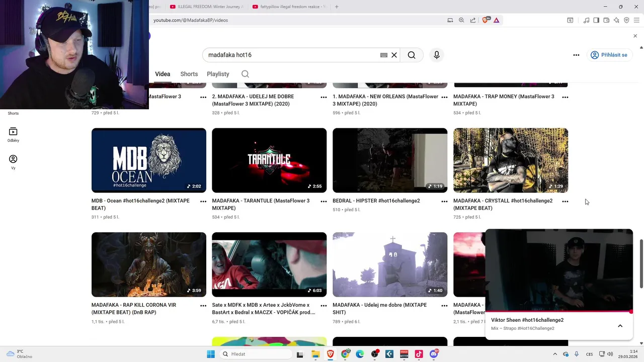Viewport: 644px width, 362px height.
Task: Open MDB - Ocean #hot16challenge2 title link
Action: pos(140,204)
